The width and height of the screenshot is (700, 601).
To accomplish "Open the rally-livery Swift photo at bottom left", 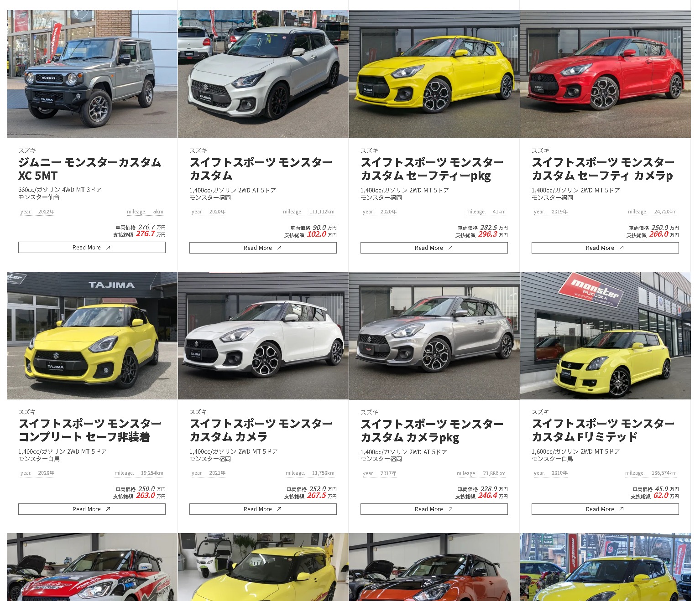I will click(92, 567).
